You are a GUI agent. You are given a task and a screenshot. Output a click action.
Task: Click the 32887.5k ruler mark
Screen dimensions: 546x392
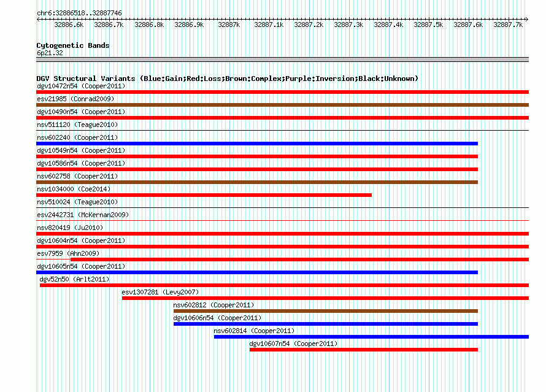[x=428, y=25]
